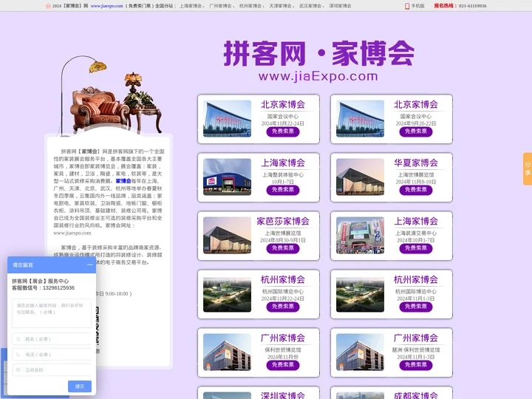Click the 国家会议中心 text for 9月20-22日 card
This screenshot has width=532, height=399.
(416, 117)
